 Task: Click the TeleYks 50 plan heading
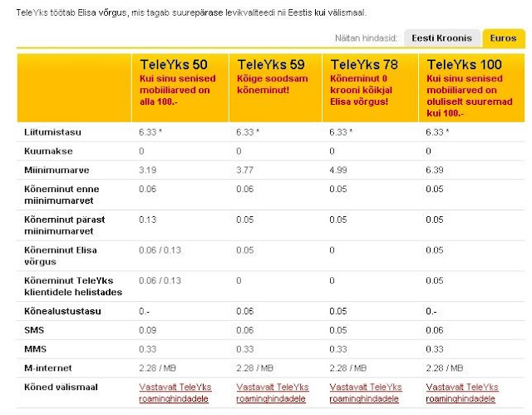tap(174, 65)
